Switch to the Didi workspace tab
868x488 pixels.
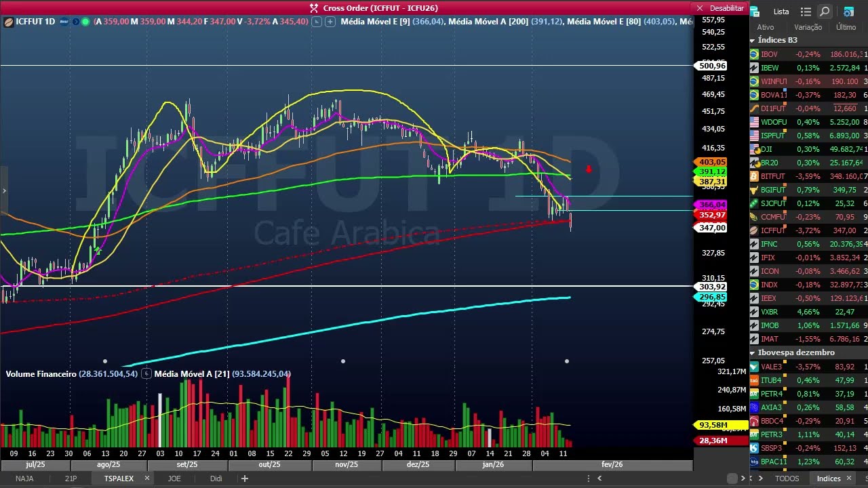216,479
